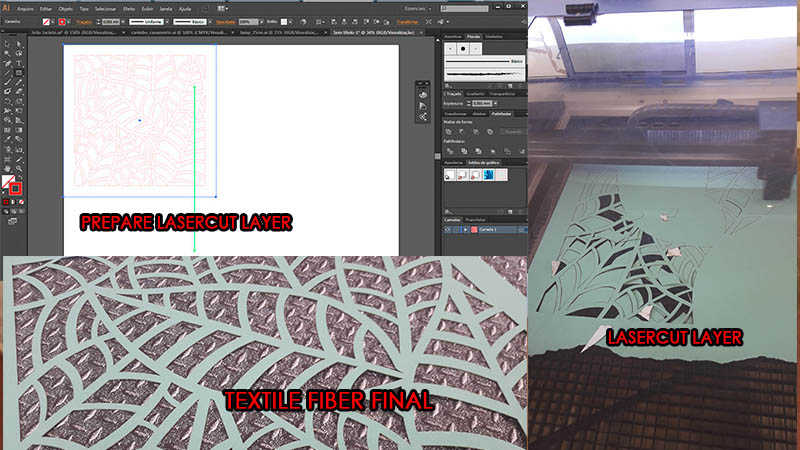
Task: Open the Objeto menu
Action: coord(65,9)
